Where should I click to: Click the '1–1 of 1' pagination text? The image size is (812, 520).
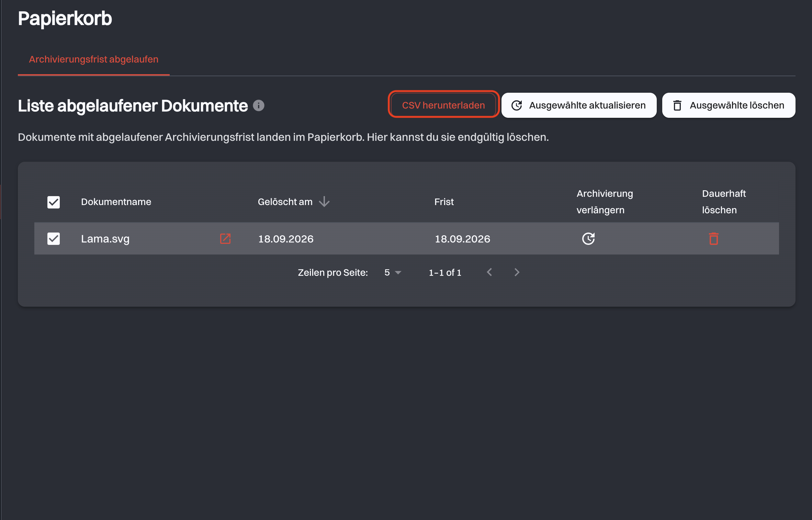pyautogui.click(x=445, y=273)
